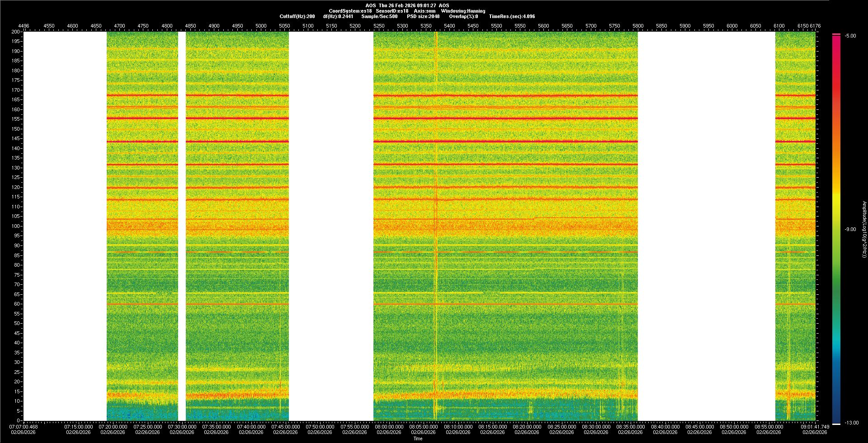Click the -9.00 label on the amplitude colorbar
Image resolution: width=868 pixels, height=443 pixels.
(x=850, y=230)
